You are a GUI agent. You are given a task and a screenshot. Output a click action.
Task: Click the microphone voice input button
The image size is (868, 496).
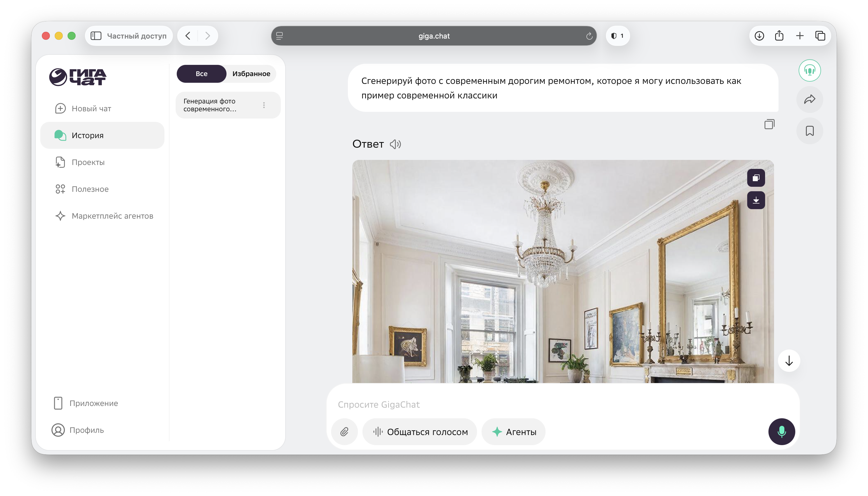tap(782, 432)
